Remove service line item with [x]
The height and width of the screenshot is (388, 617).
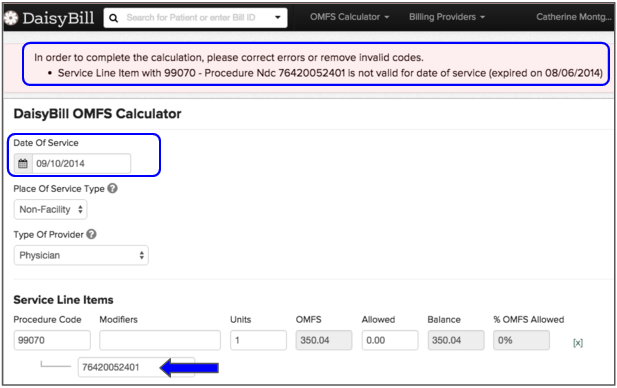tap(578, 343)
